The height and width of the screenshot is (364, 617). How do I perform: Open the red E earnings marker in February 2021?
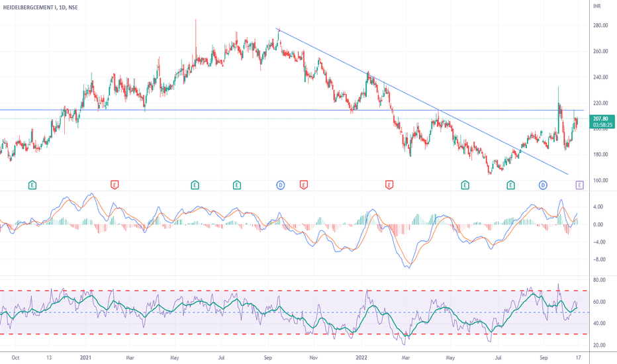coord(114,185)
